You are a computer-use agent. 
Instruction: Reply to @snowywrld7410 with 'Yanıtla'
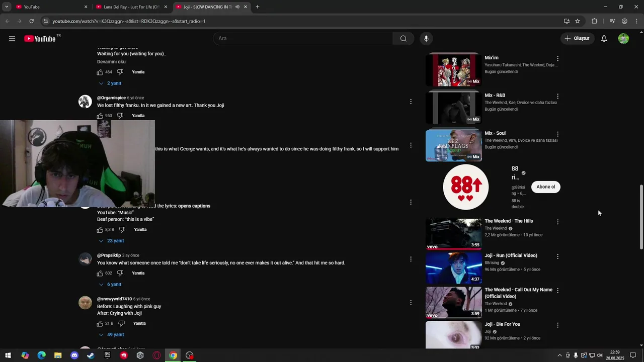pyautogui.click(x=139, y=324)
